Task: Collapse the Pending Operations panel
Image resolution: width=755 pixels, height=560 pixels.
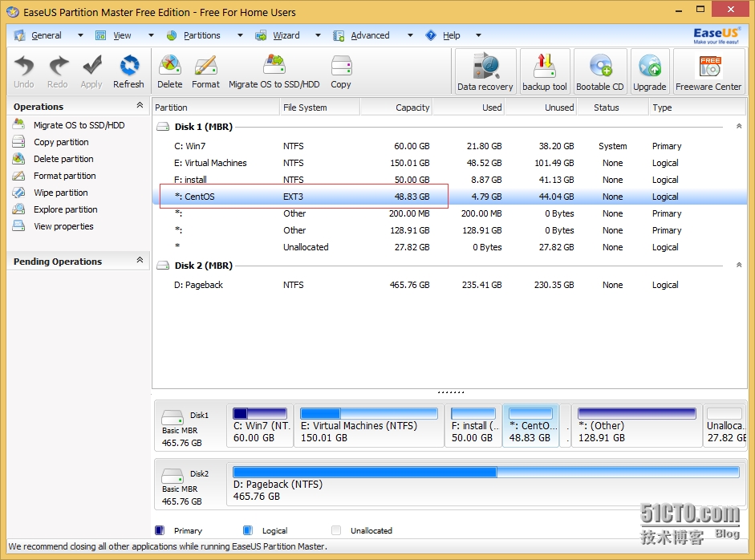Action: pos(140,260)
